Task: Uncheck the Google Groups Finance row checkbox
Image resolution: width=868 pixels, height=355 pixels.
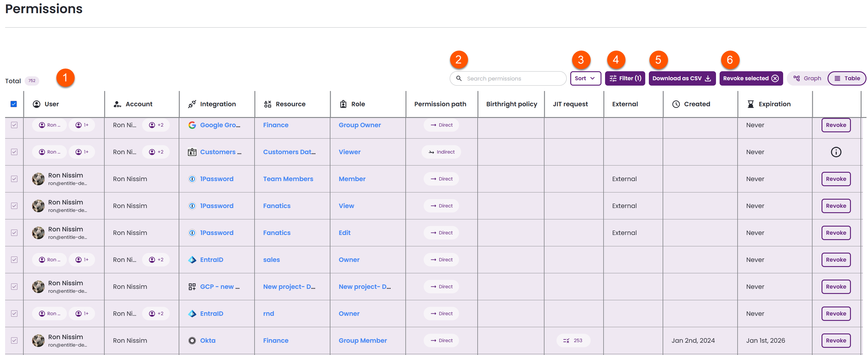Action: (x=14, y=125)
